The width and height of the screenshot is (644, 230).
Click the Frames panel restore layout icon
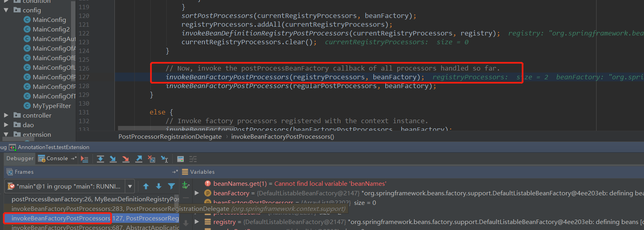click(x=175, y=172)
